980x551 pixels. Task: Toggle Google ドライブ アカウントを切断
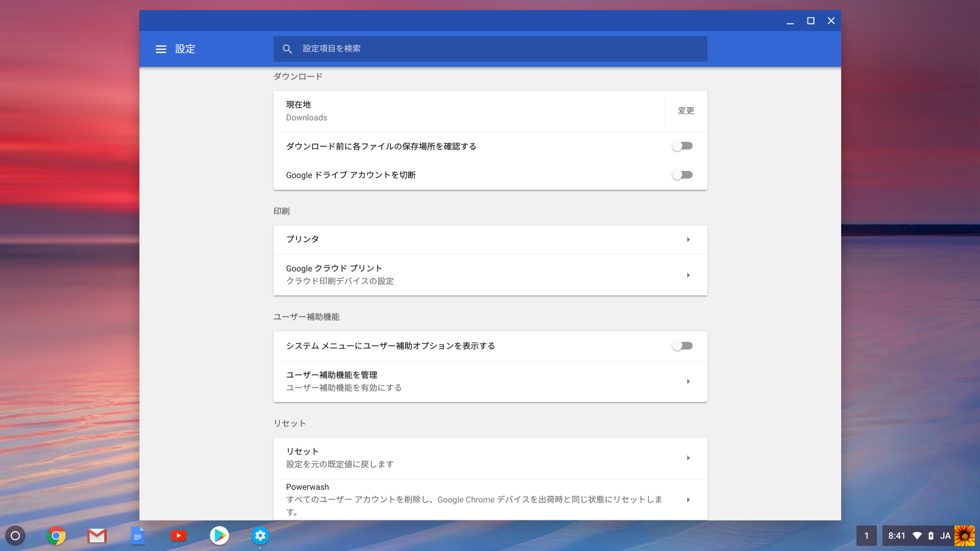[x=682, y=174]
